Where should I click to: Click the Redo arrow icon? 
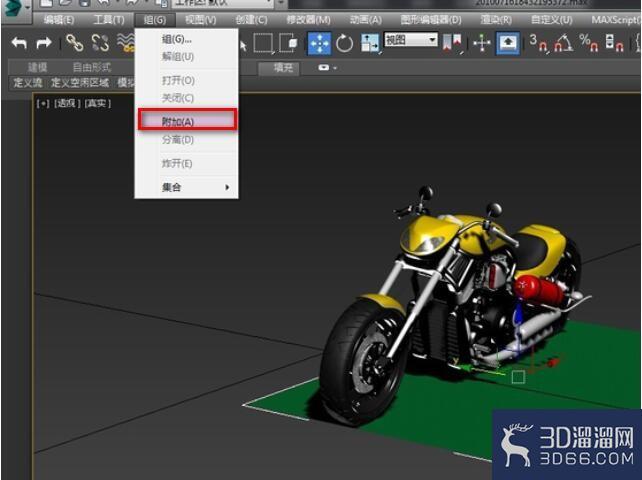click(x=44, y=43)
